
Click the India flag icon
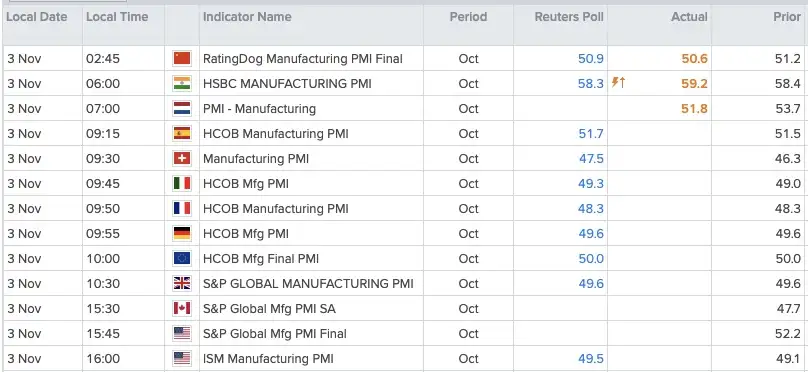click(182, 83)
